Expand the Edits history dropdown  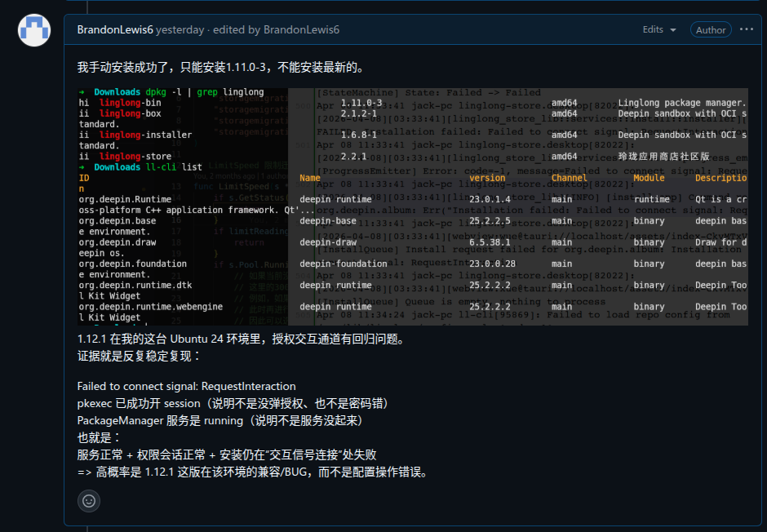click(x=659, y=30)
